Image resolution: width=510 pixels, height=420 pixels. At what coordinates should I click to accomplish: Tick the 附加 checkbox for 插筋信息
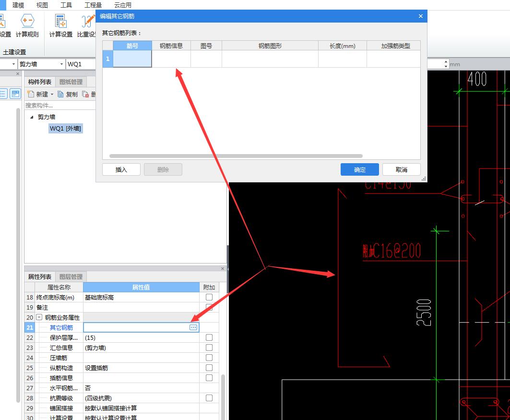coord(209,378)
